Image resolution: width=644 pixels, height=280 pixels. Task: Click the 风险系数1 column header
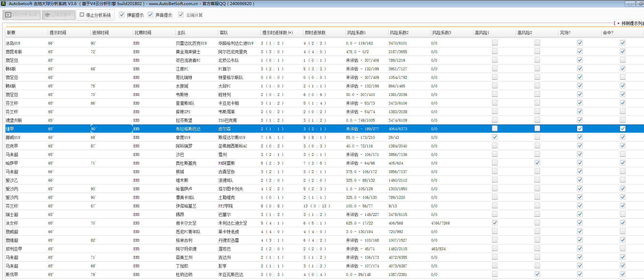[356, 33]
